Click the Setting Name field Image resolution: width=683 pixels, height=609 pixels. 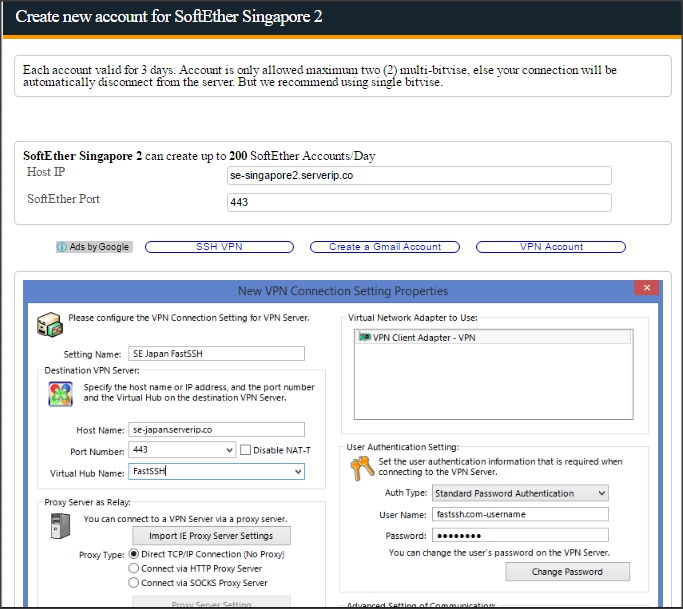(x=216, y=354)
